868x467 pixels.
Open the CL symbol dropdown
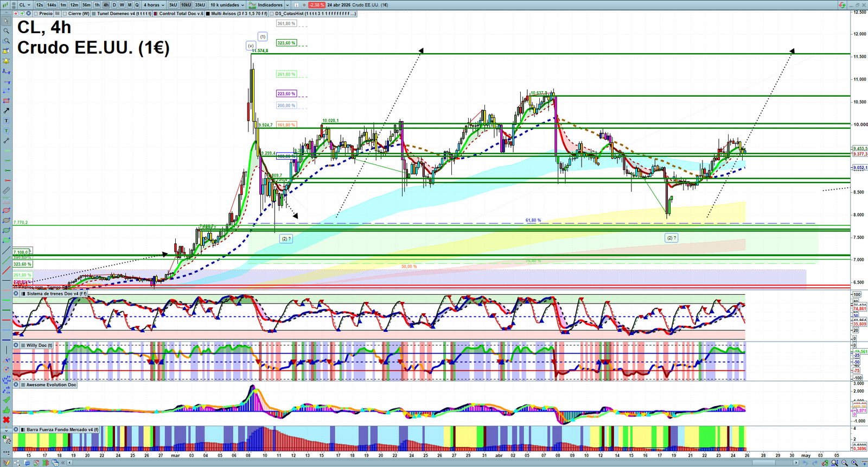(25, 5)
